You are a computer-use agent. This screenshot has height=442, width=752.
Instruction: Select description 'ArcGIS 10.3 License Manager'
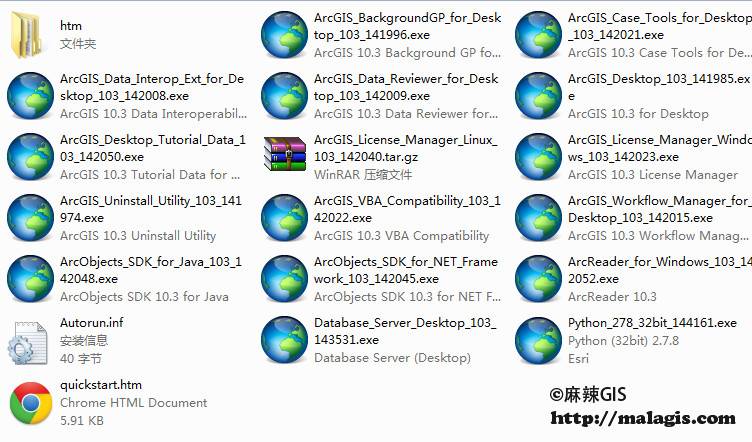[653, 175]
